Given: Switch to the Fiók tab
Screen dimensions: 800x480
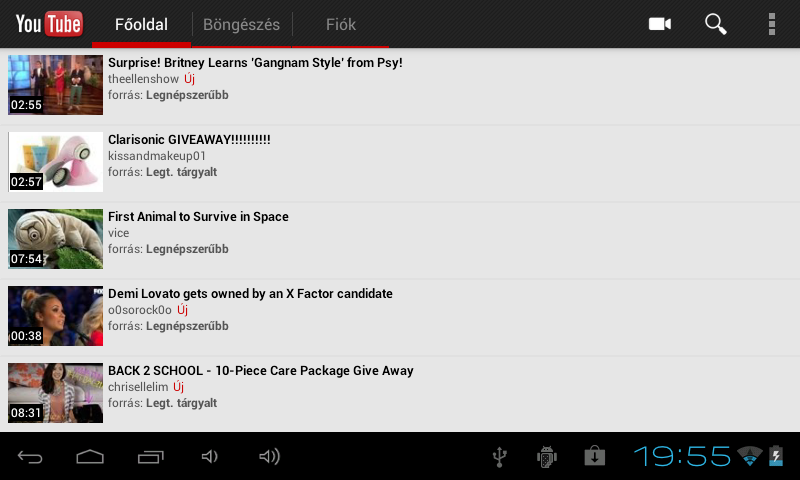Looking at the screenshot, I should click(x=341, y=24).
